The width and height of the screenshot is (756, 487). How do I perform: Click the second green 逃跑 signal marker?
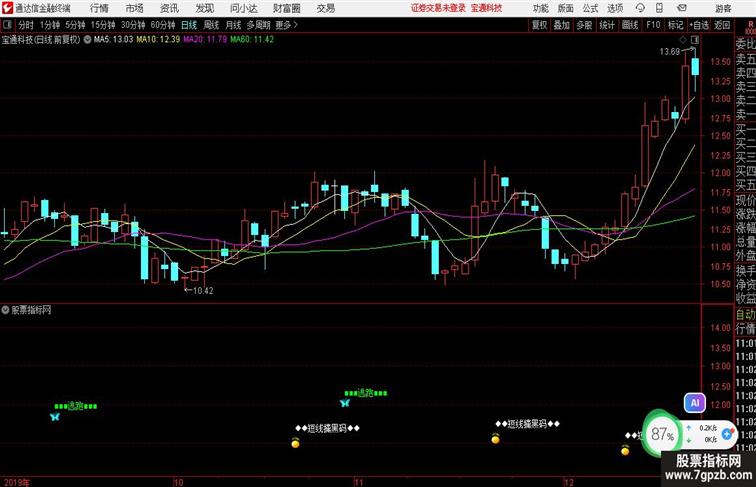(x=365, y=393)
